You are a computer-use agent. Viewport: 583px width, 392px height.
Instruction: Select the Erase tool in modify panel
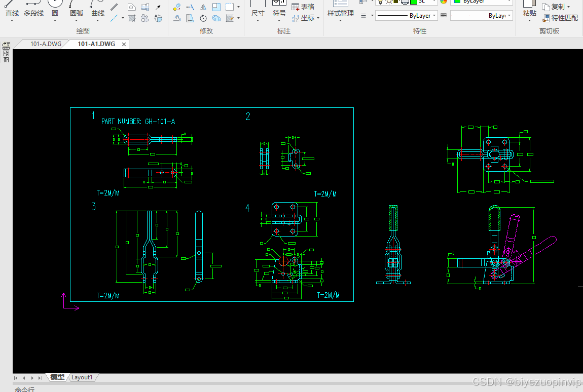click(177, 7)
